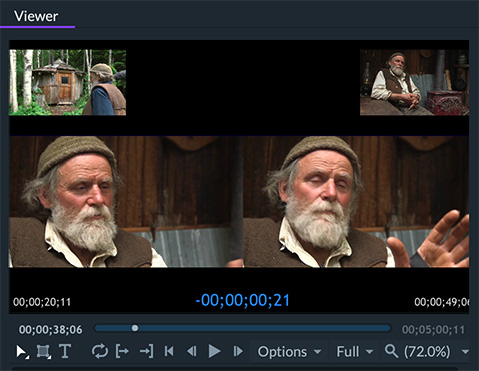Click the right frame with raised hand

356,202
